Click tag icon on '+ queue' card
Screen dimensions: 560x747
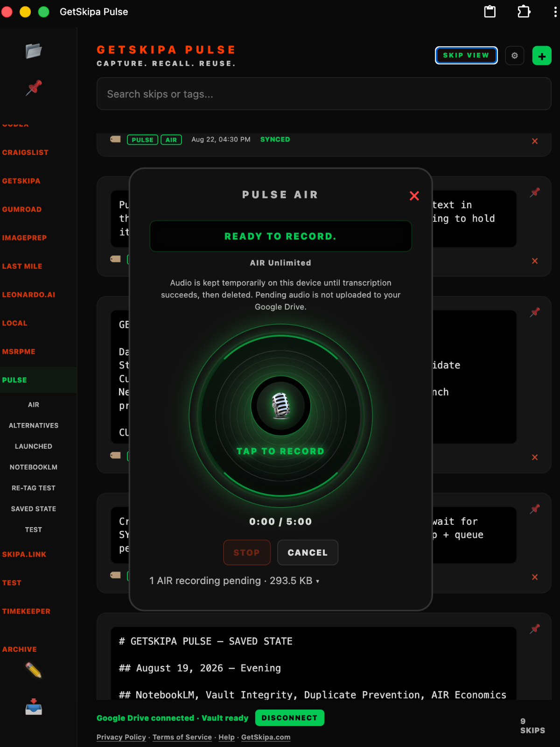pos(115,575)
